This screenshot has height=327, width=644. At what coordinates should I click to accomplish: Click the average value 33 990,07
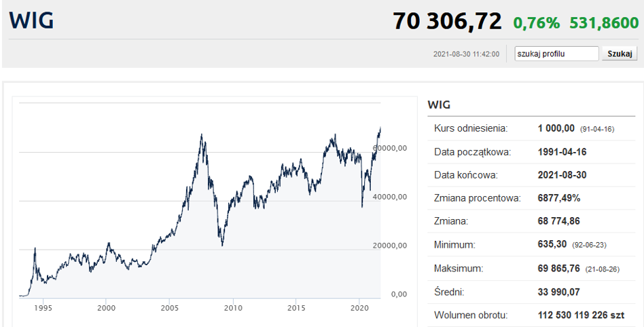click(558, 292)
